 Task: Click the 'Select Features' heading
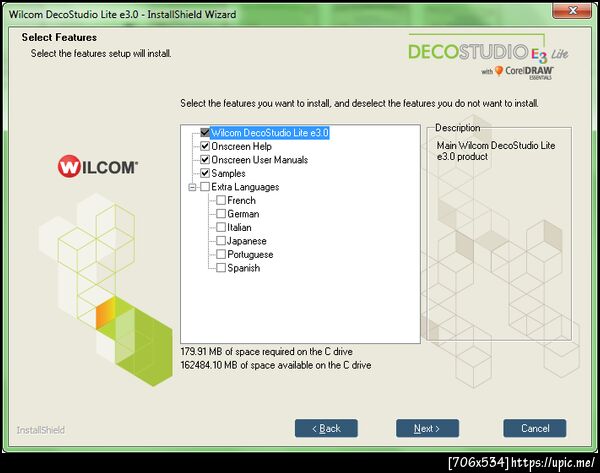(x=59, y=37)
